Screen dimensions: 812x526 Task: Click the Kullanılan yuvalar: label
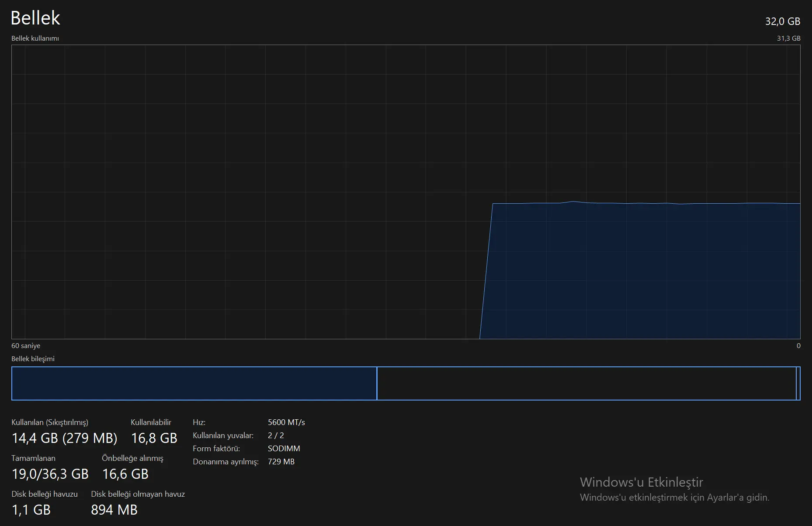click(x=223, y=435)
